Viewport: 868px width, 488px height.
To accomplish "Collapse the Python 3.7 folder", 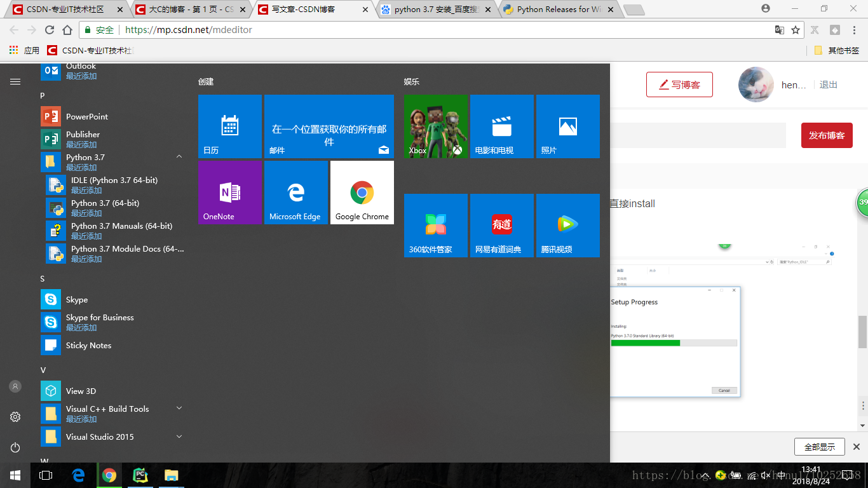I will tap(179, 156).
